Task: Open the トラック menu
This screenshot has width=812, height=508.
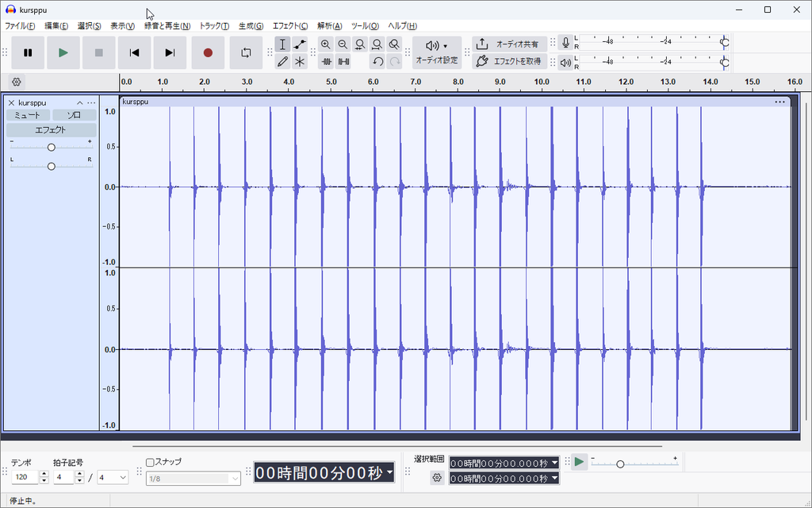Action: click(214, 26)
